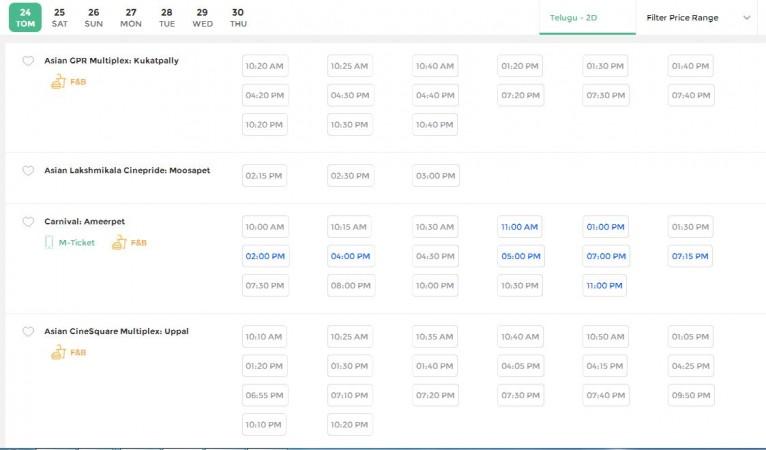Select 06:55 PM showtime at Uppal
This screenshot has width=766, height=450.
tap(265, 395)
